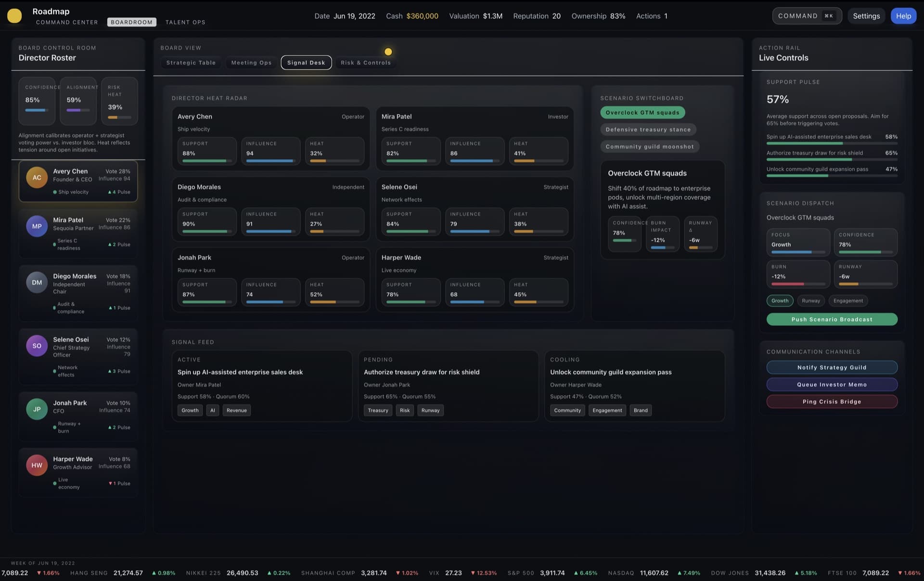Viewport: 924px width, 581px height.
Task: Select the Treasury tag on the pending proposal
Action: (x=378, y=410)
